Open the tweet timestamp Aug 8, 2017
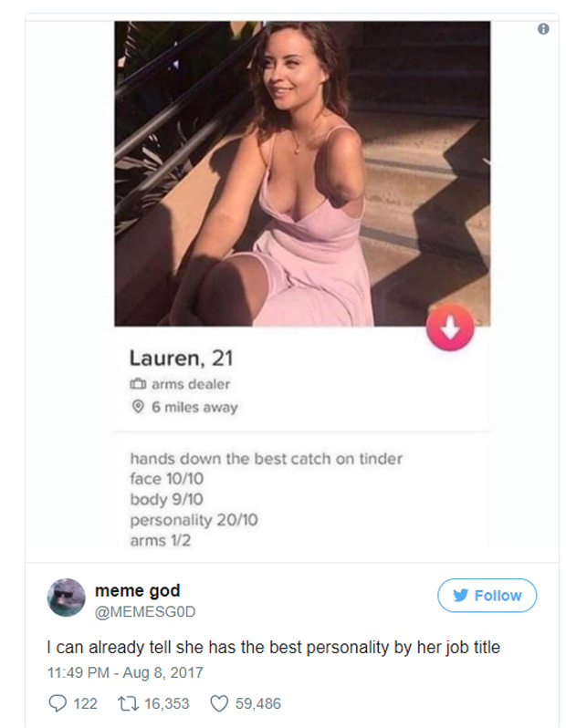 click(125, 672)
